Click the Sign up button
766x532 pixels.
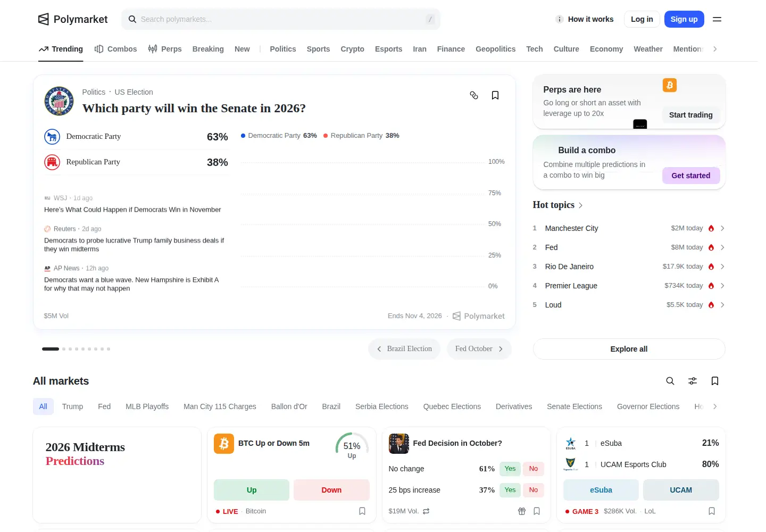pyautogui.click(x=684, y=19)
